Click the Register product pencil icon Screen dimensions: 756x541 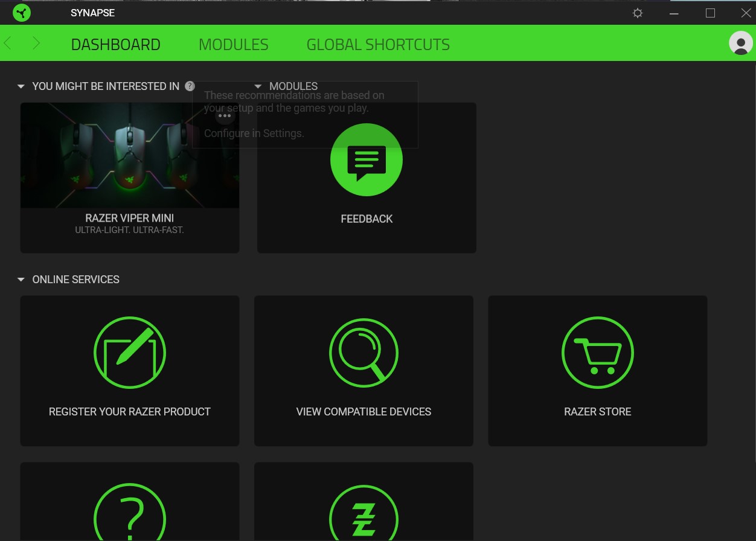pos(130,353)
